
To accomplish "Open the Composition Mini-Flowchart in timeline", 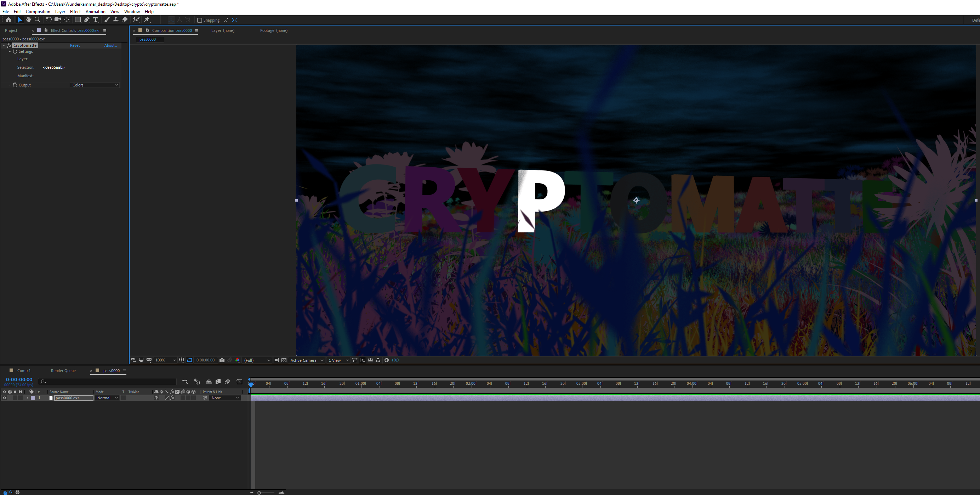I will point(185,382).
